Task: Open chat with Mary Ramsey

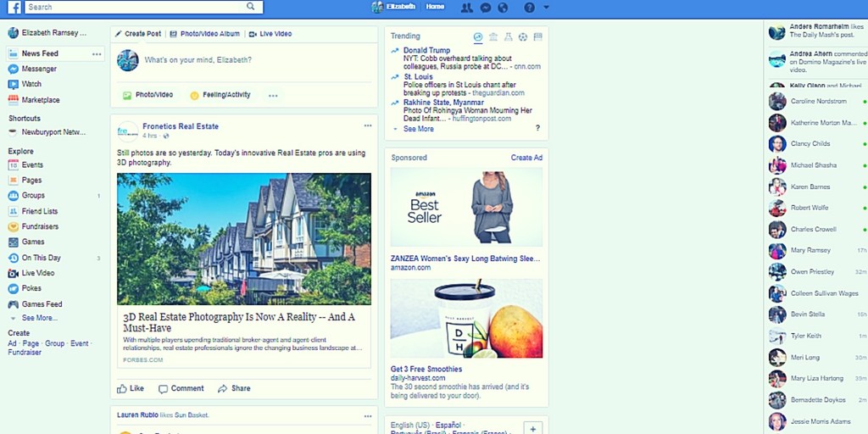Action: point(818,250)
